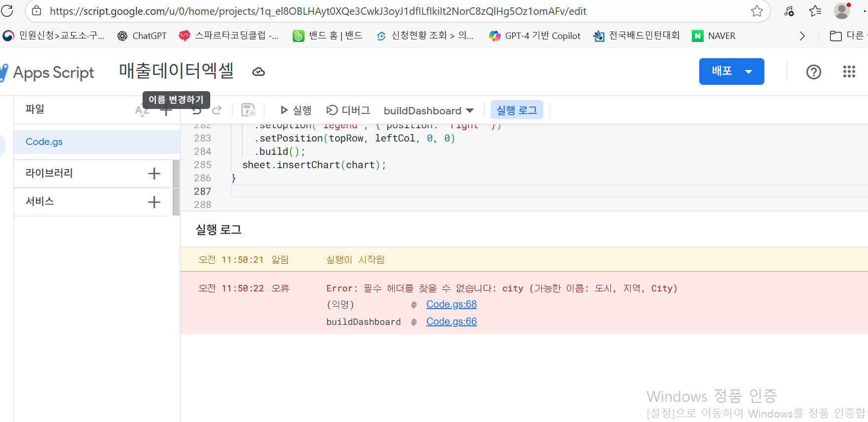Click the sidebar vertical scrollbar
The height and width of the screenshot is (422, 868).
pos(176,187)
